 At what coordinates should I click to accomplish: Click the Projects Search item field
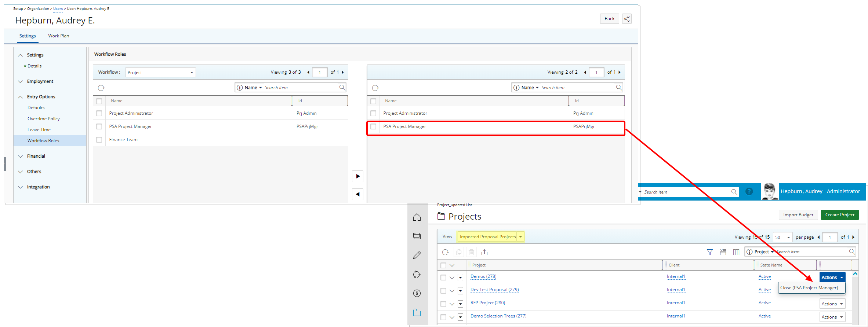[812, 252]
